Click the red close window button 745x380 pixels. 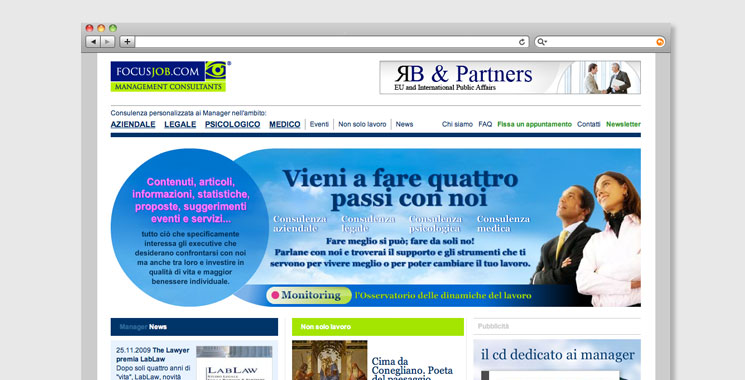click(x=89, y=28)
